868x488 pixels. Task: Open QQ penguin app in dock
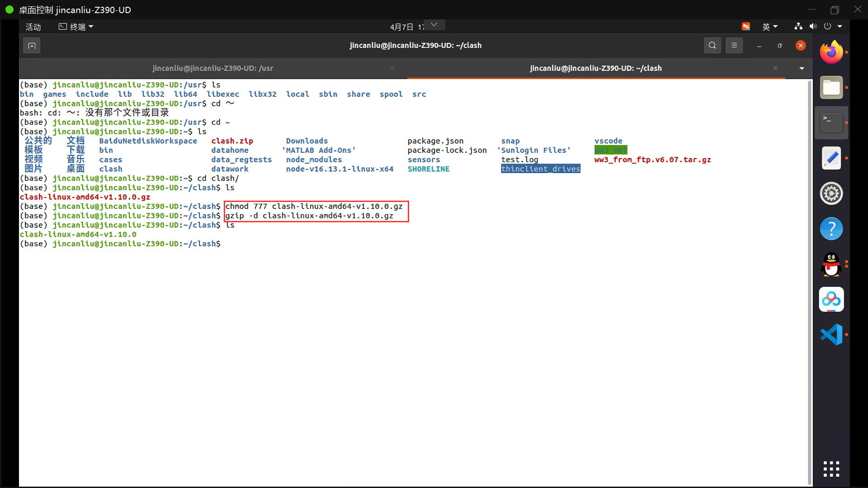[831, 264]
